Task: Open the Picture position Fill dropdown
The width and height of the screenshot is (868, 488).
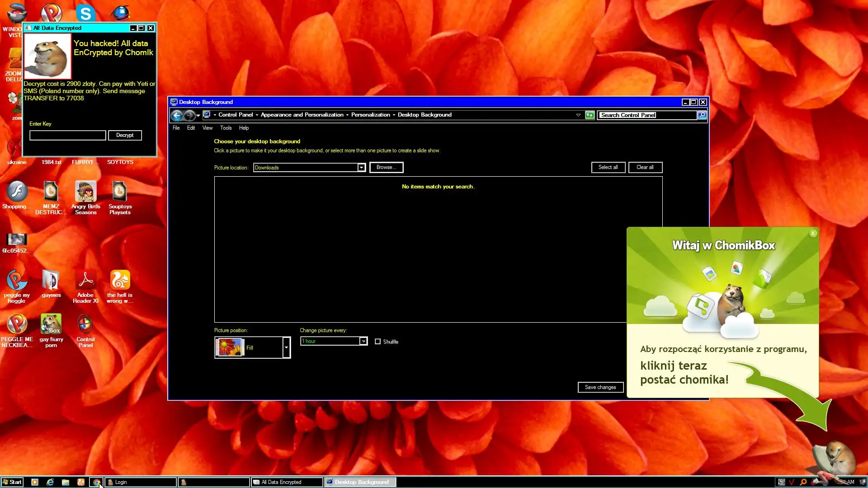Action: point(286,347)
